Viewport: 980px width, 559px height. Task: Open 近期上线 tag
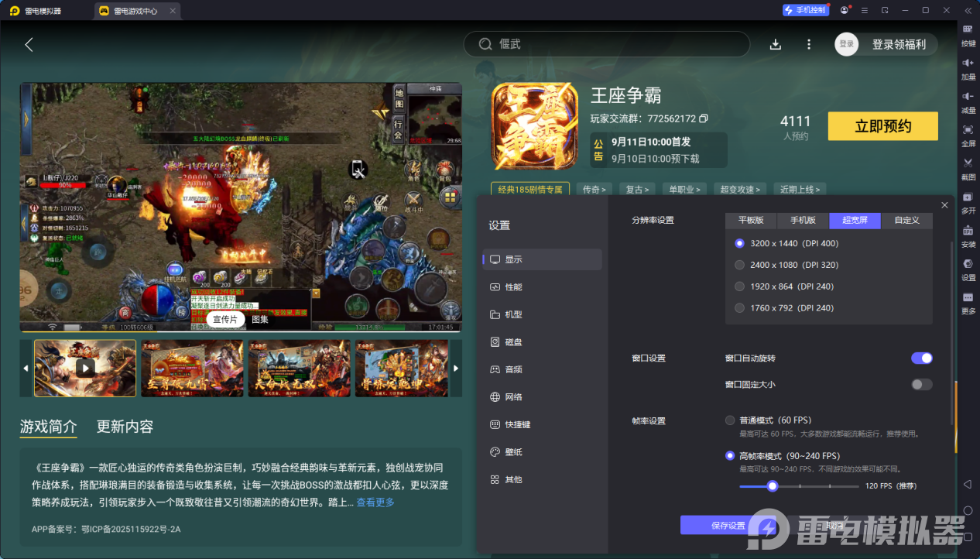coord(800,189)
